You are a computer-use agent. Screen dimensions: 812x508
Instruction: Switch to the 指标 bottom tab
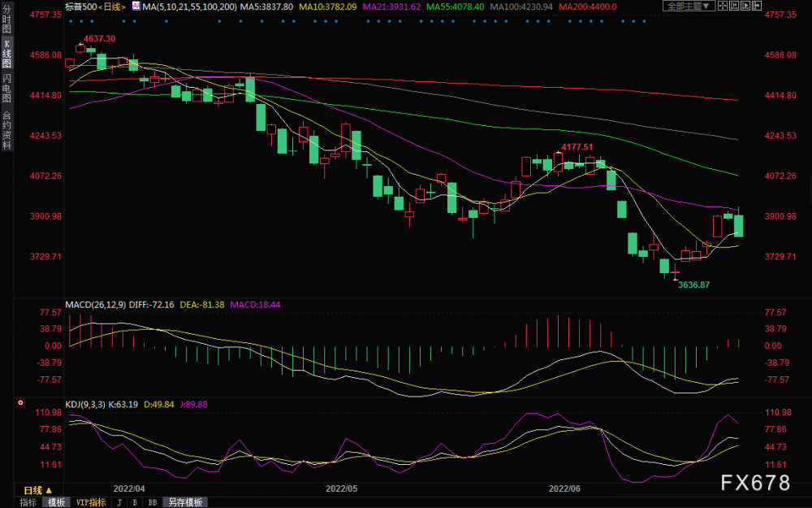[28, 502]
